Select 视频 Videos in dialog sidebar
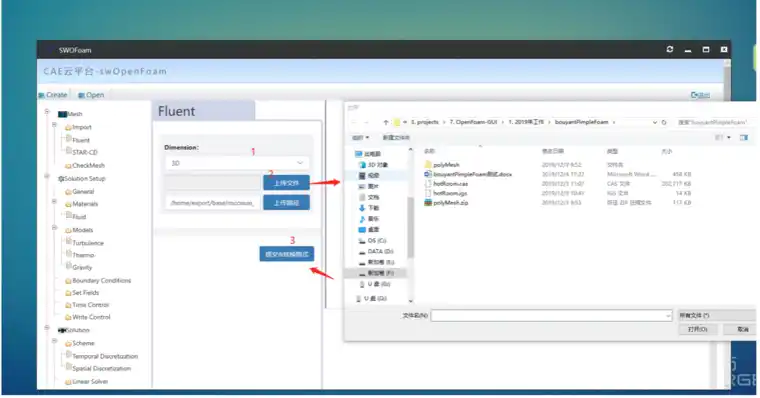Screen dimensions: 760x398 tap(369, 175)
